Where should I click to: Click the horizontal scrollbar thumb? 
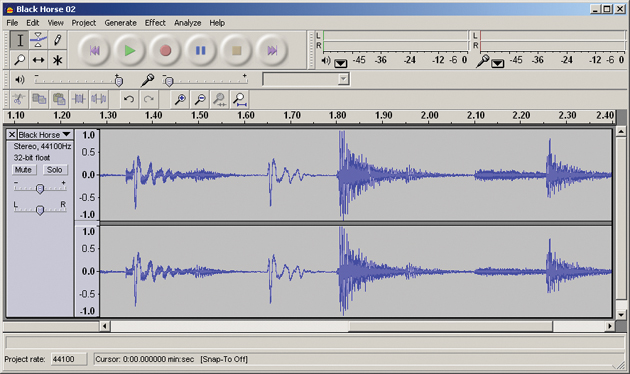click(x=450, y=326)
